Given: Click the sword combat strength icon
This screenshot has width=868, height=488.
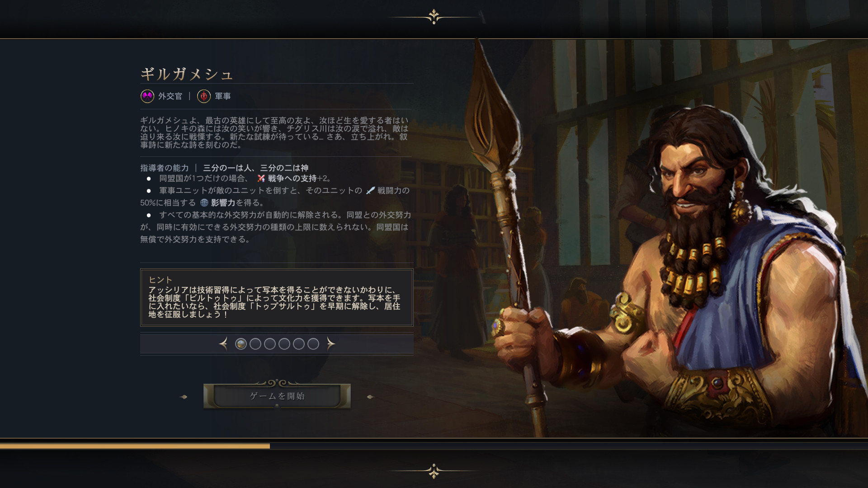Looking at the screenshot, I should tap(370, 191).
